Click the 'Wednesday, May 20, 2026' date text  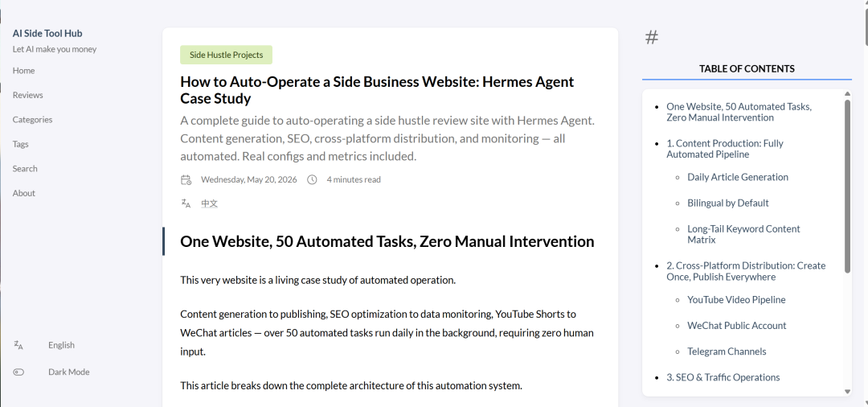tap(248, 179)
